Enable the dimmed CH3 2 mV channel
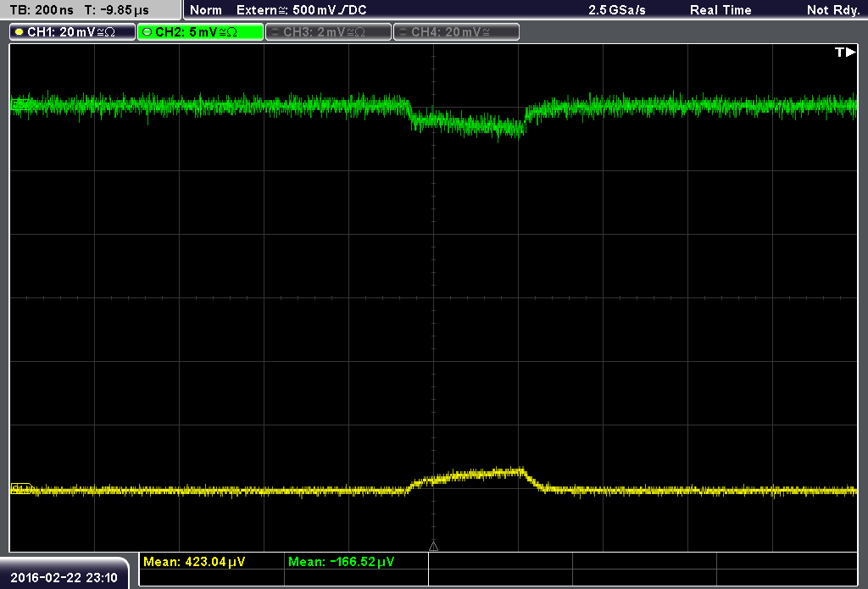 328,32
